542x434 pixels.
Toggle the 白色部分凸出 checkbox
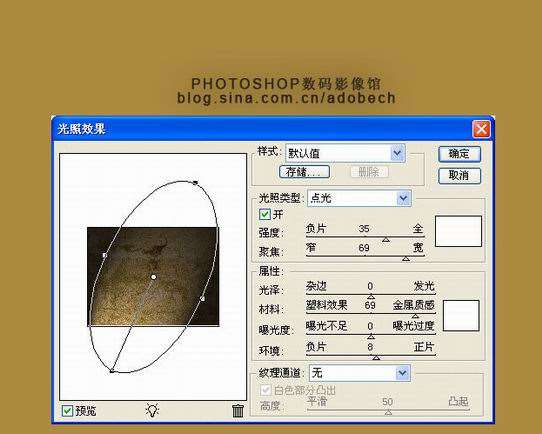pyautogui.click(x=265, y=390)
